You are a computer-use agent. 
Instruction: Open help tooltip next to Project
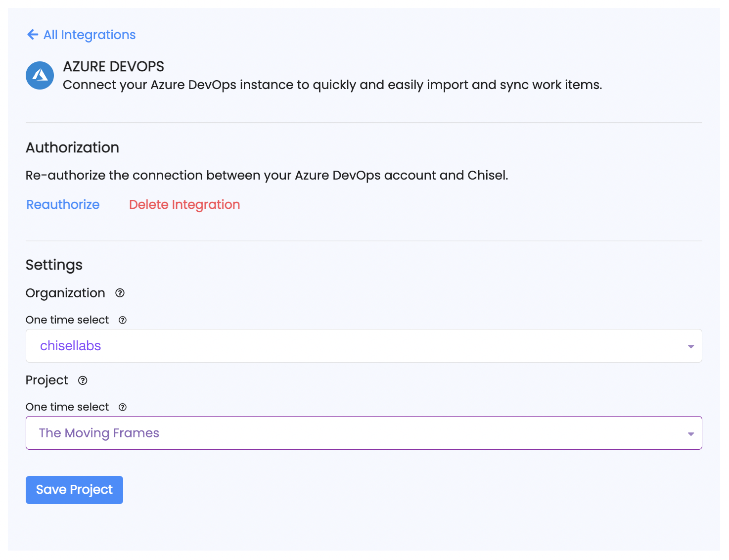pyautogui.click(x=83, y=380)
